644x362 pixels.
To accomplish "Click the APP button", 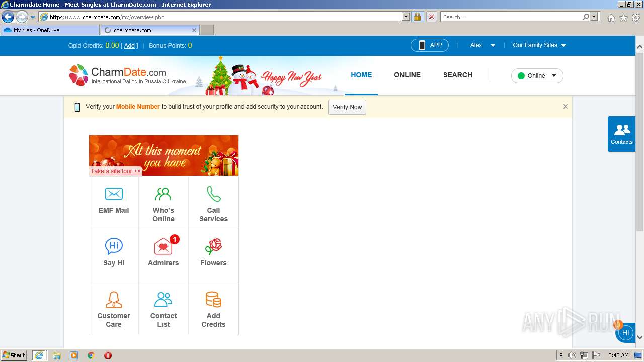I will 429,45.
